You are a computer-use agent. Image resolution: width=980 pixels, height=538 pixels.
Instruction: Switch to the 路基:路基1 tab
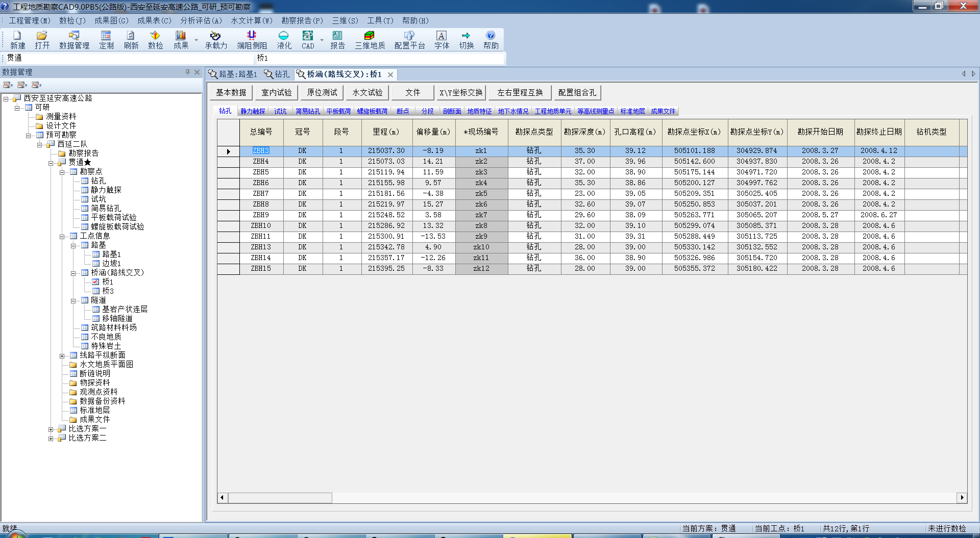pos(233,74)
